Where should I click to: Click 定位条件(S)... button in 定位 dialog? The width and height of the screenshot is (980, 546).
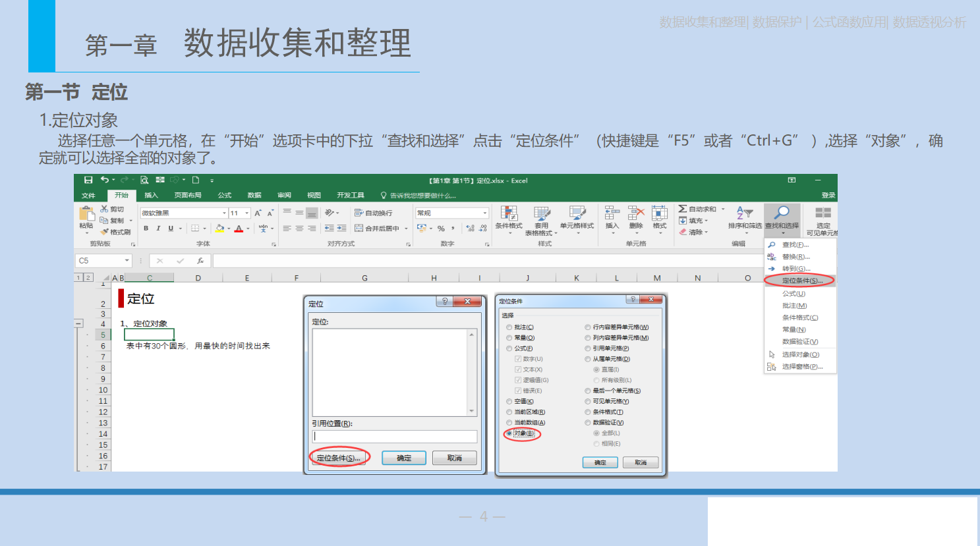[338, 458]
